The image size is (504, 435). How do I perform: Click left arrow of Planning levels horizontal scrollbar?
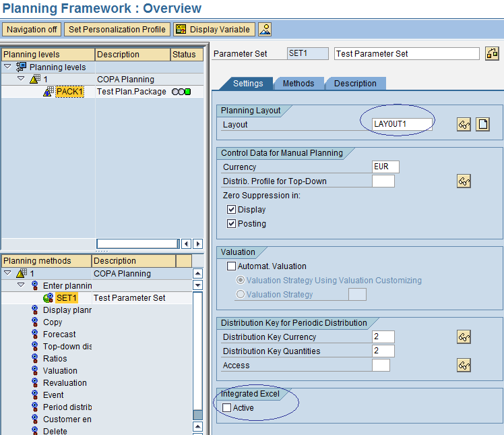pos(187,244)
